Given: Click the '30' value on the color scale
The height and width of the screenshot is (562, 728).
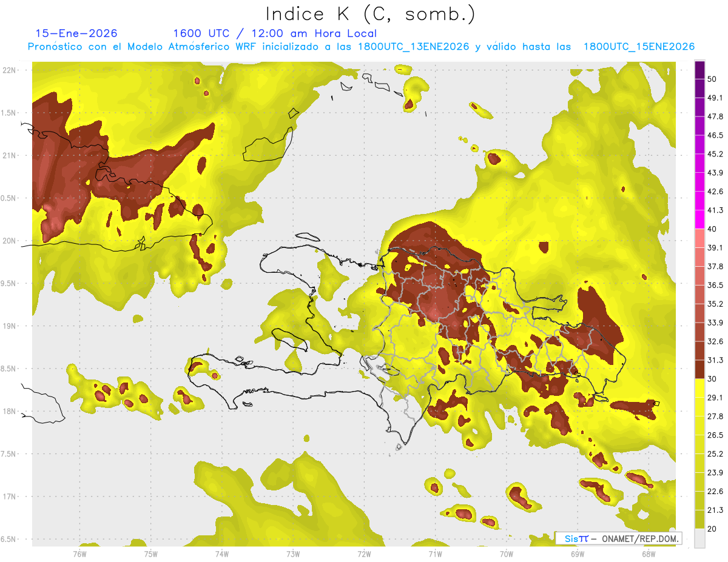Looking at the screenshot, I should click(x=712, y=379).
